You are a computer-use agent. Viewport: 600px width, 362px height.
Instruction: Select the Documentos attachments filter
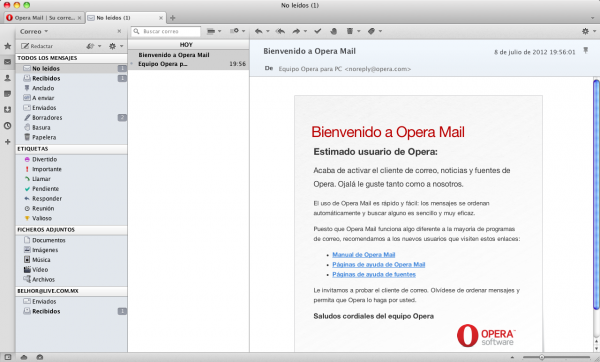(x=71, y=240)
